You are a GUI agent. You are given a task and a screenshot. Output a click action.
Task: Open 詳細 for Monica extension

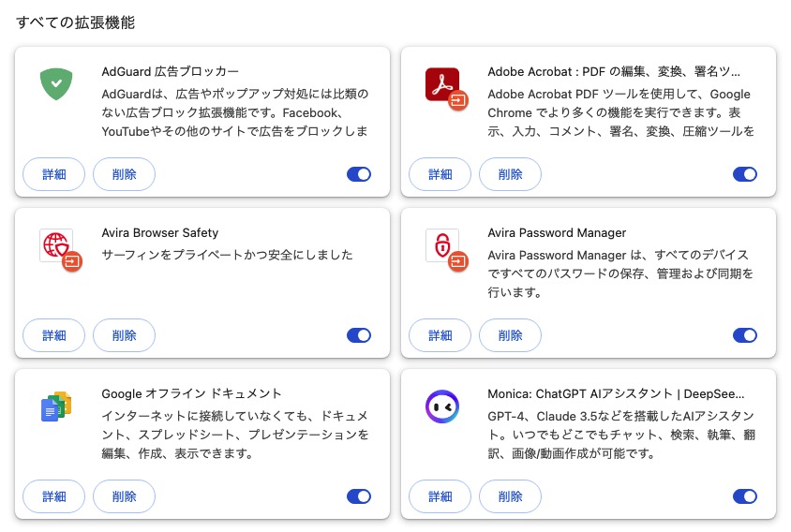440,496
